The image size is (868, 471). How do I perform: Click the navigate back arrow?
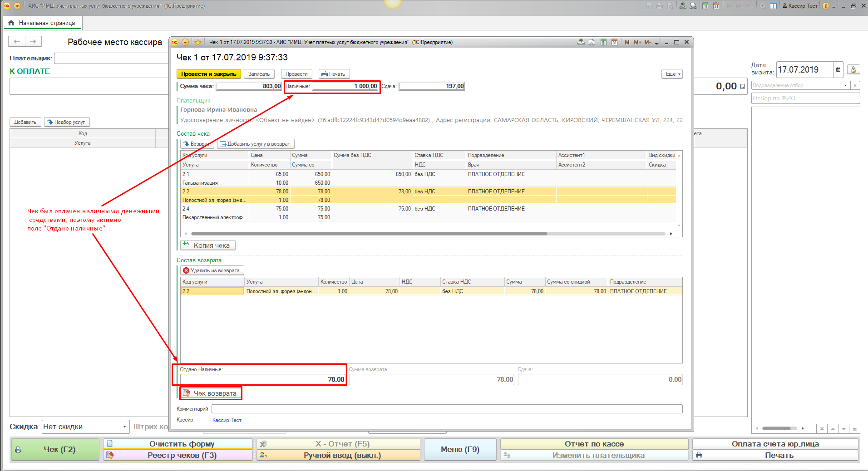tap(17, 42)
